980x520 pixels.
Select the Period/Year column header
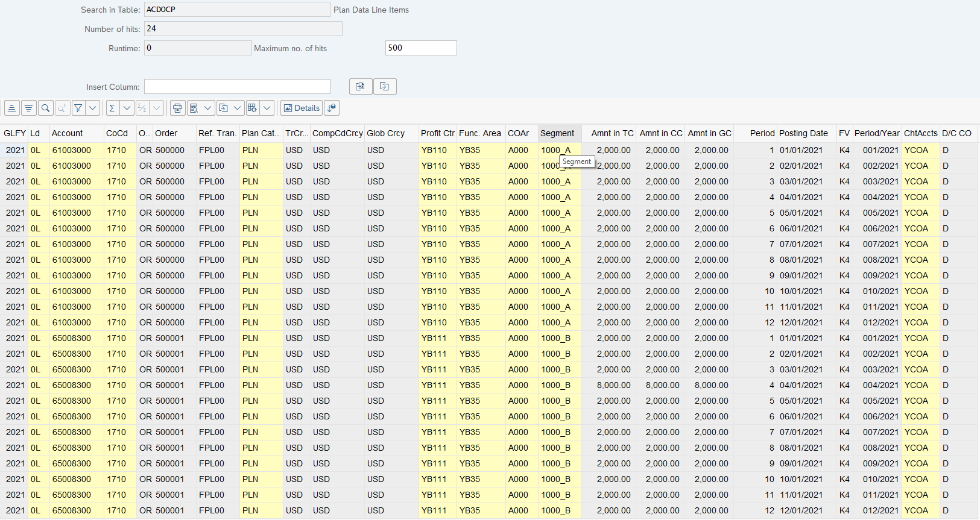tap(877, 133)
